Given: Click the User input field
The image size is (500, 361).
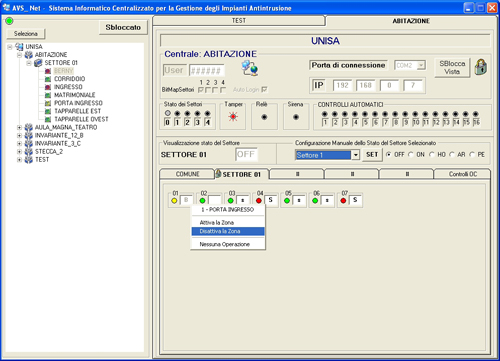Looking at the screenshot, I should click(x=174, y=70).
